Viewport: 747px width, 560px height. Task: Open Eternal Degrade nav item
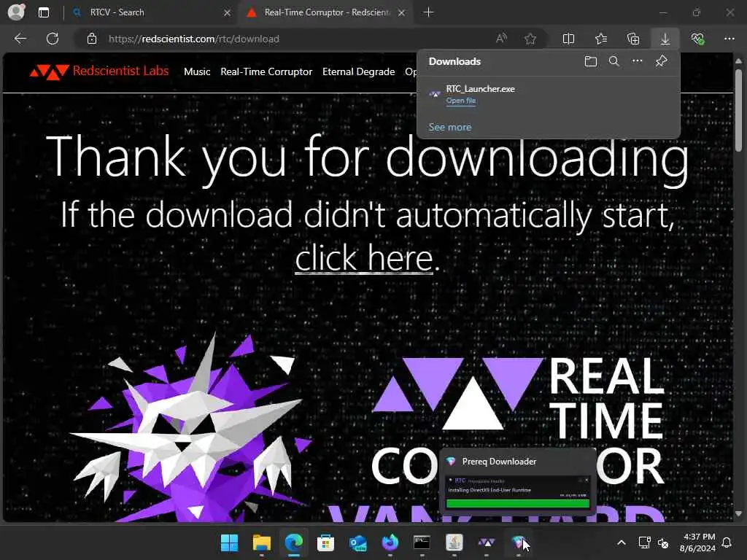(x=359, y=72)
